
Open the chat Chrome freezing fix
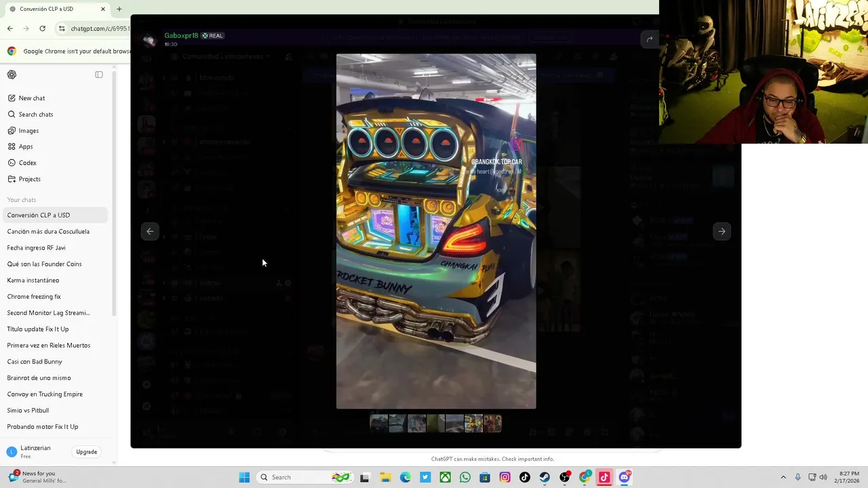click(34, 296)
